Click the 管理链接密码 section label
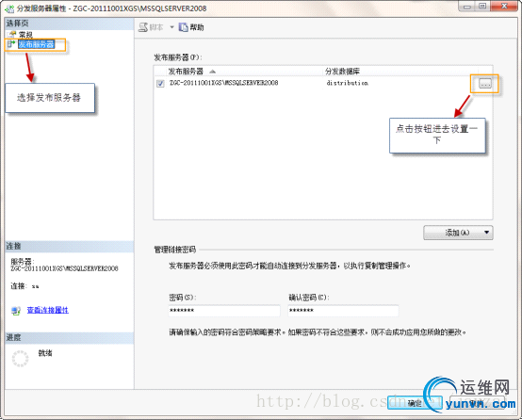The image size is (522, 420). click(174, 250)
